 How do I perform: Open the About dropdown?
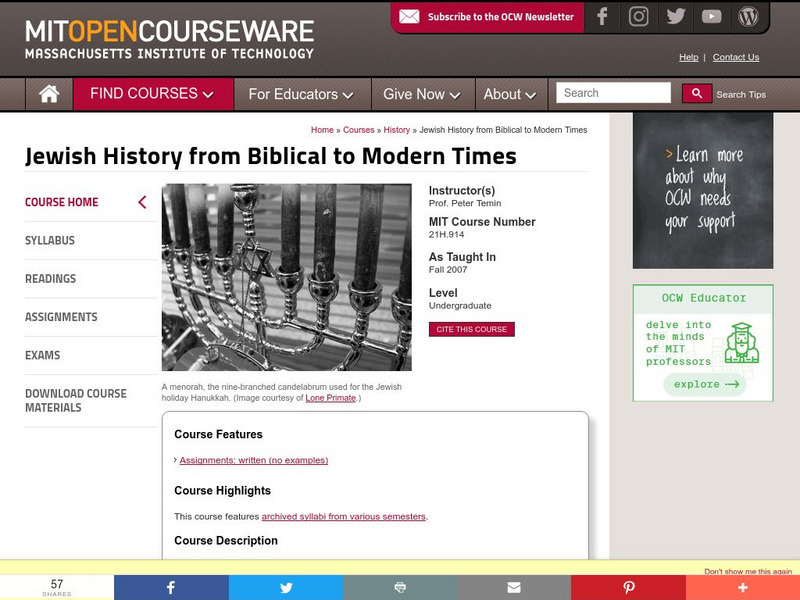coord(510,94)
